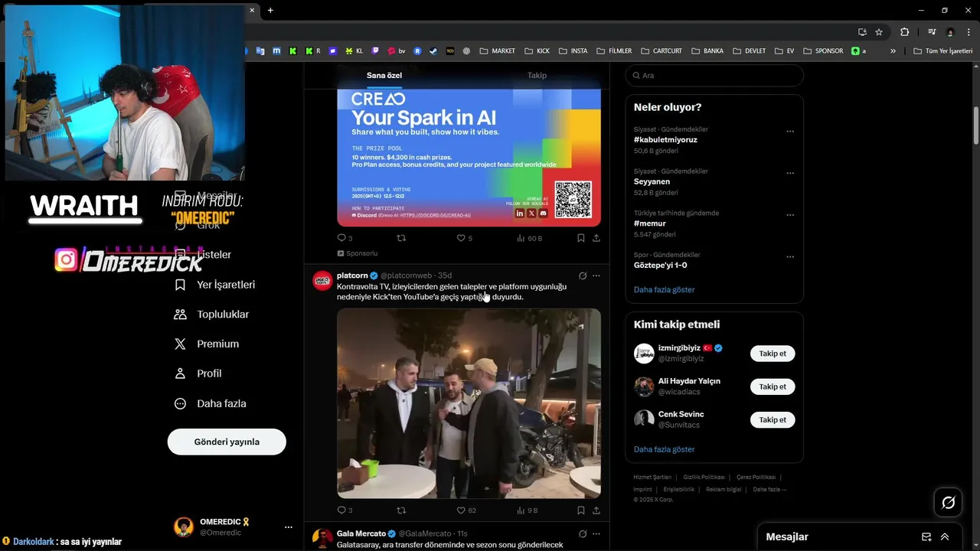The height and width of the screenshot is (551, 980).
Task: Open the CREAO Your Spark in AI banner
Action: 469,157
